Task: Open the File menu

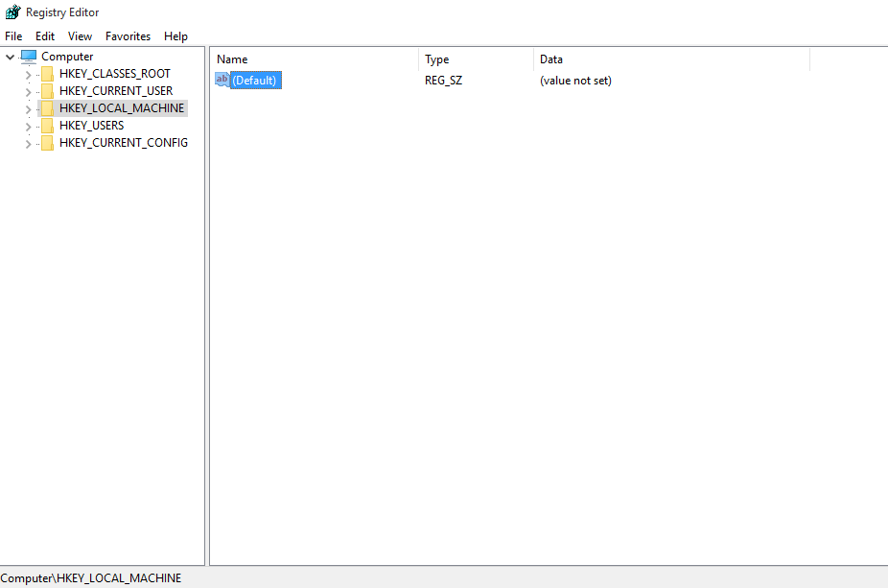Action: 13,35
